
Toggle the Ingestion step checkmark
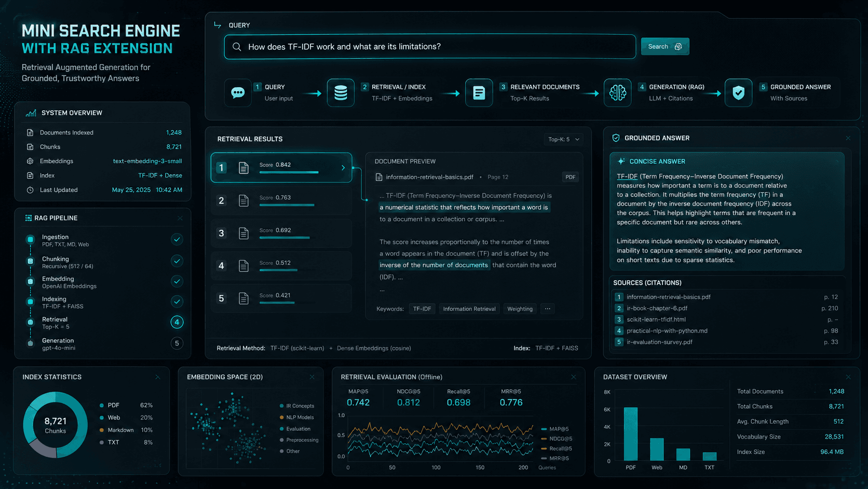177,240
